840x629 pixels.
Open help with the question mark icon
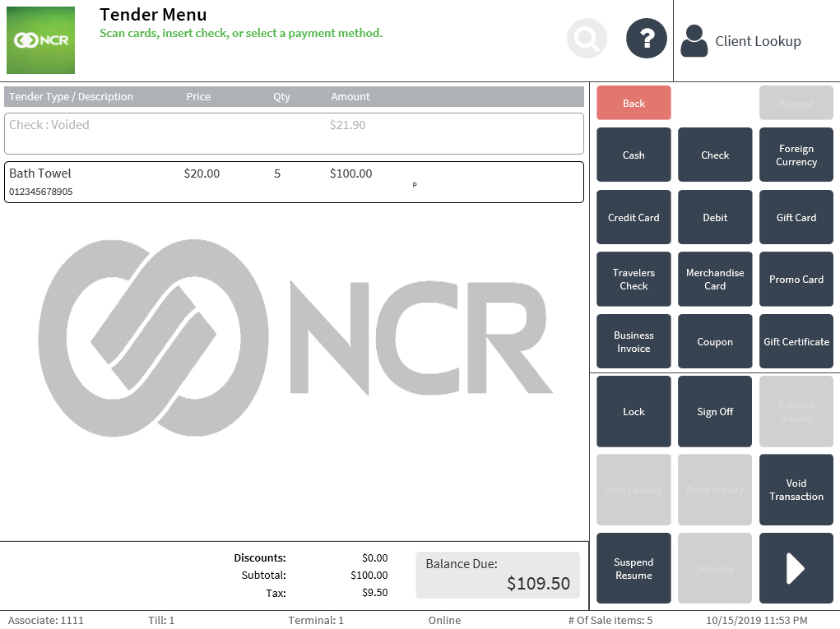(x=647, y=39)
